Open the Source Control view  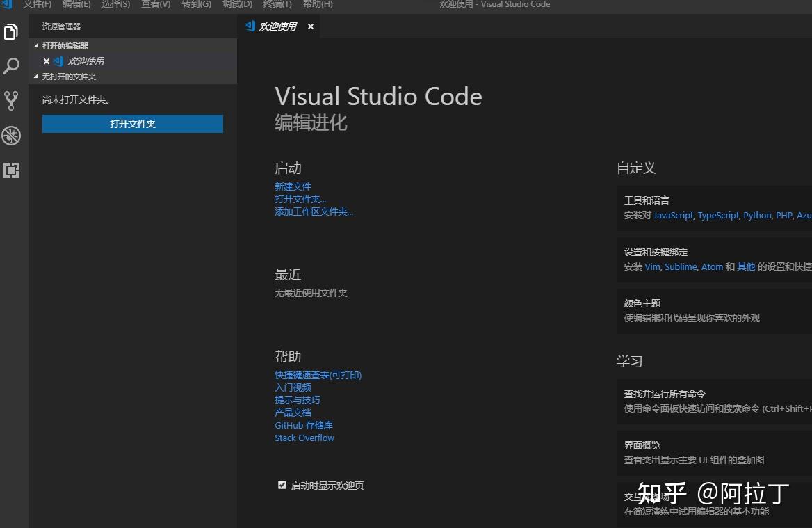tap(11, 101)
